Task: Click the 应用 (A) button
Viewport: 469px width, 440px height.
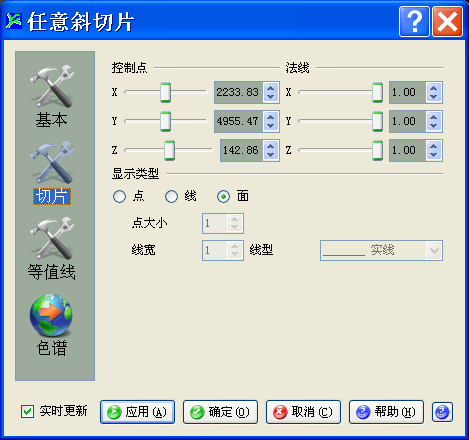Action: click(137, 412)
